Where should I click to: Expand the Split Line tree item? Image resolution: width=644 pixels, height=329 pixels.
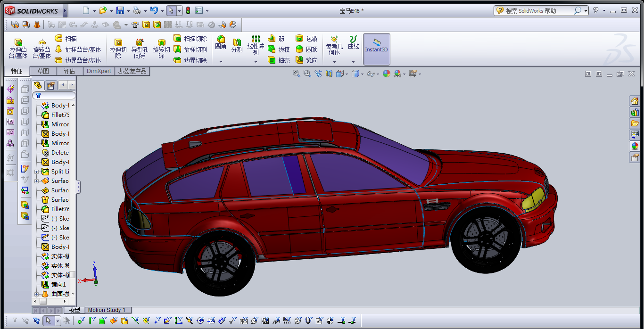tap(37, 172)
